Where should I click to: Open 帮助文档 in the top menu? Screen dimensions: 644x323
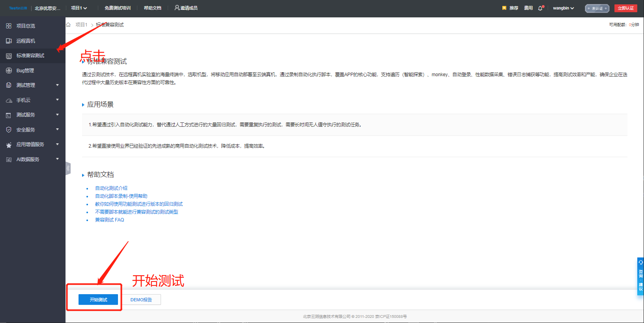(x=152, y=8)
